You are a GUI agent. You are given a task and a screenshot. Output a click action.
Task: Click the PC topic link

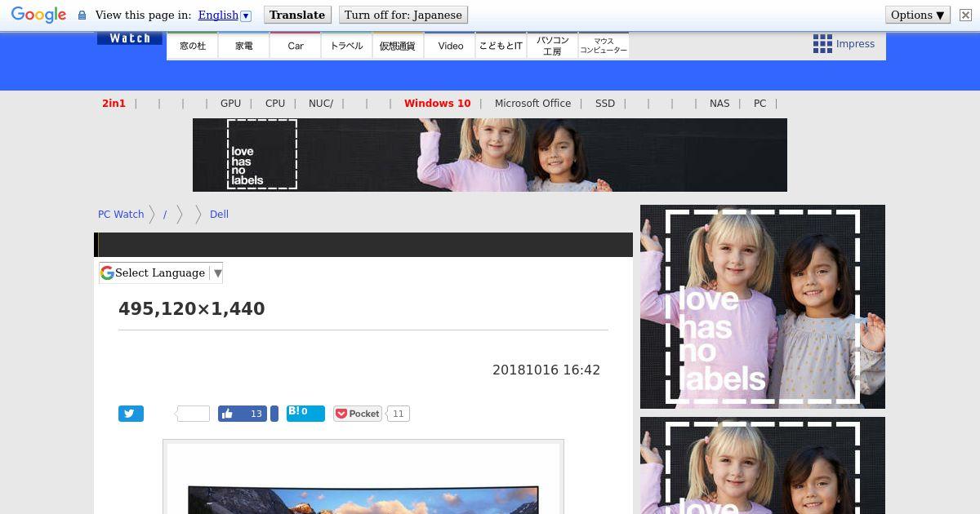point(760,104)
